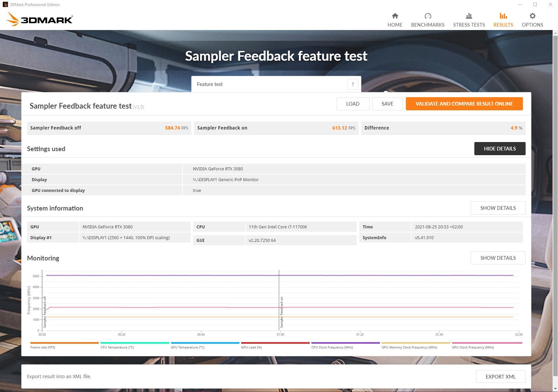Click the Sampler Feedback on chart marker

pos(282,312)
